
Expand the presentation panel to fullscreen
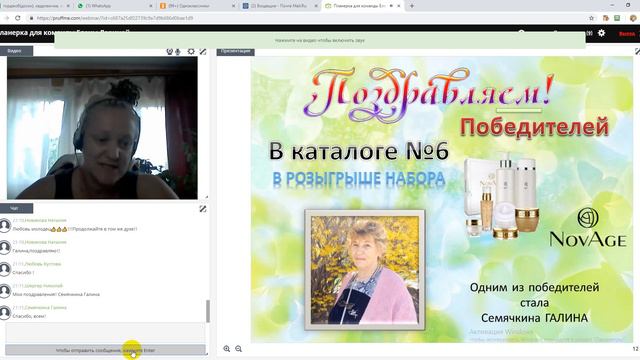pyautogui.click(x=638, y=51)
